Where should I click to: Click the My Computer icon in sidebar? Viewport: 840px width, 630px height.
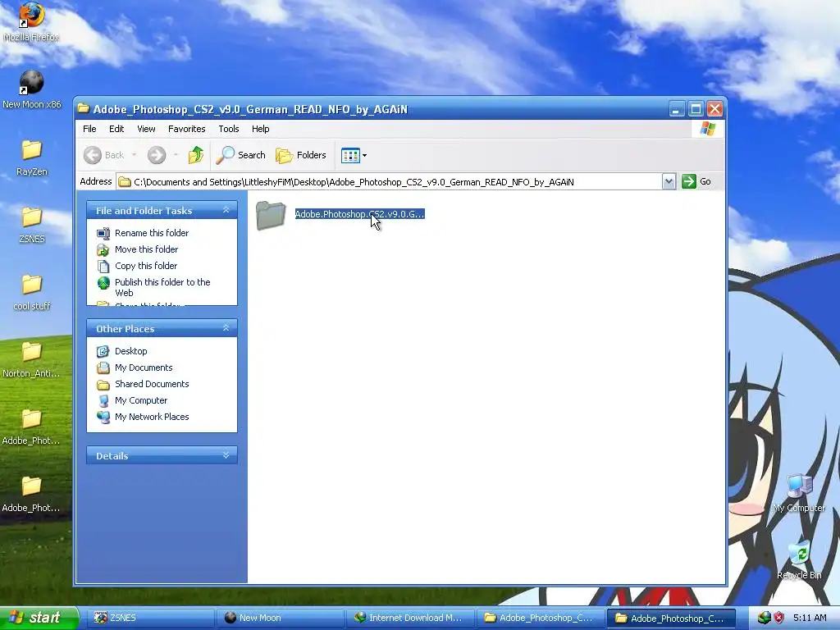(103, 400)
